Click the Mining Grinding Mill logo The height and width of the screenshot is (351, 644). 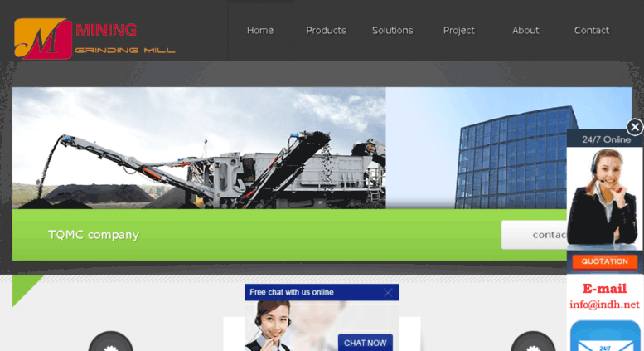(x=94, y=39)
